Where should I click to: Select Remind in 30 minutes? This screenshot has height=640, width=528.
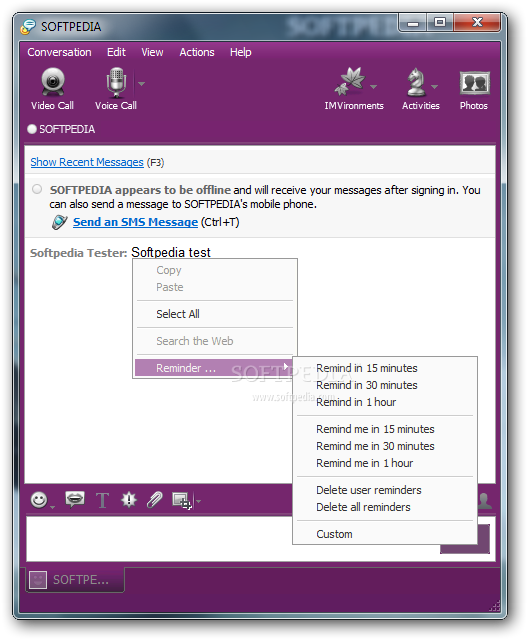[x=385, y=385]
